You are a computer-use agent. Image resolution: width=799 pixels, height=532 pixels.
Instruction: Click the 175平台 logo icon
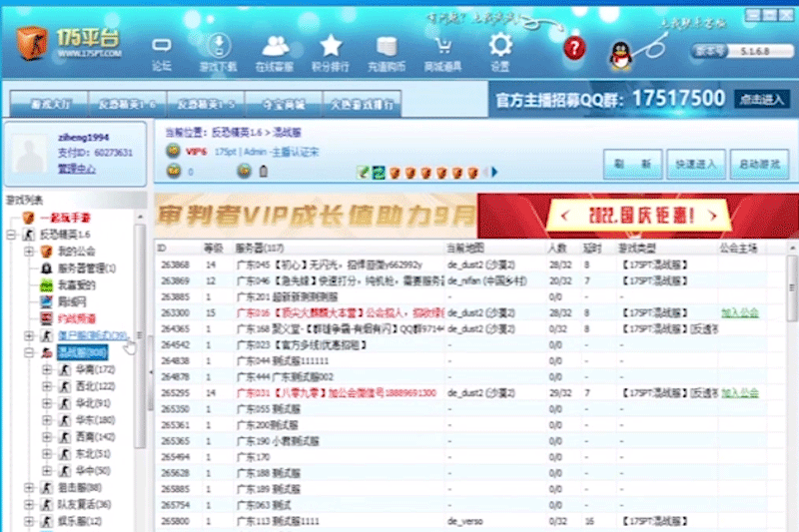(31, 43)
